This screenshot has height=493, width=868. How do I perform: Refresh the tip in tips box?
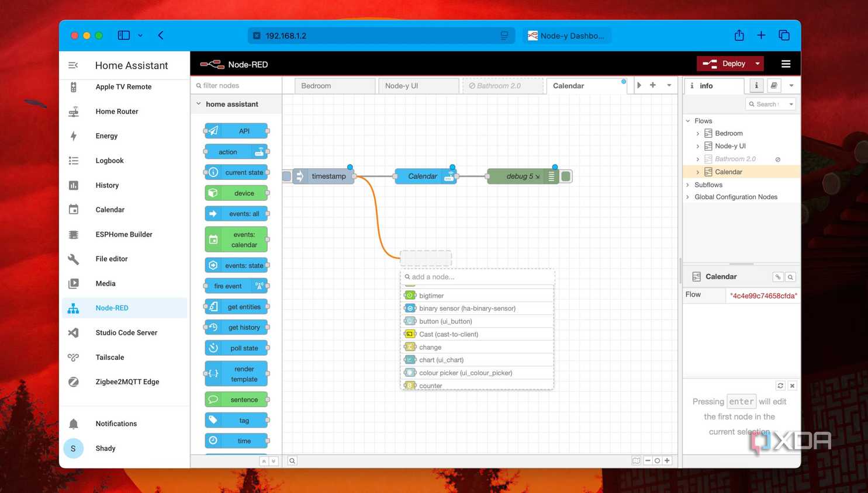[x=780, y=386]
